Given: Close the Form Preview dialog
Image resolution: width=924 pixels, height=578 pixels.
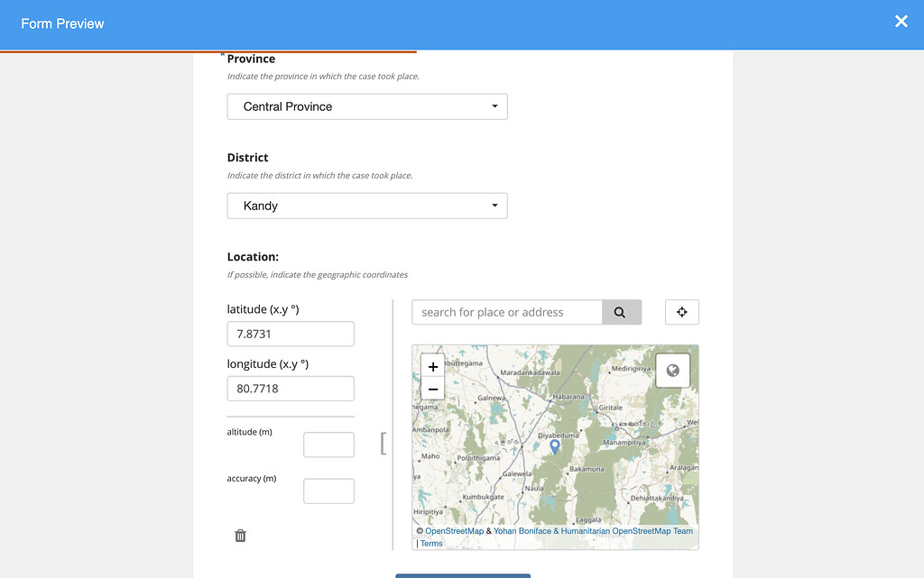Looking at the screenshot, I should tap(901, 22).
